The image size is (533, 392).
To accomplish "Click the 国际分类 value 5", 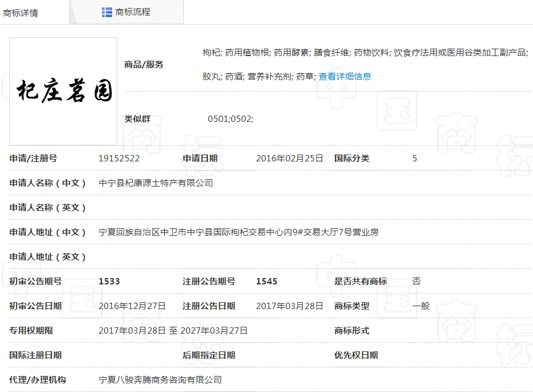I will point(415,159).
